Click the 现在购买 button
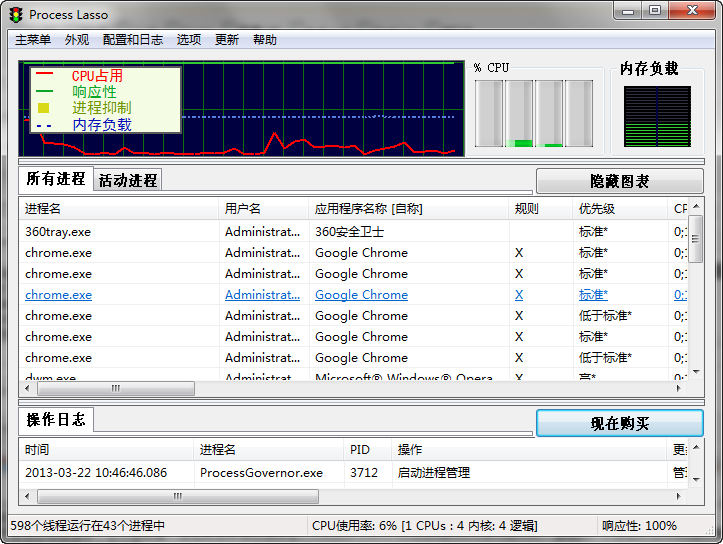 point(619,423)
